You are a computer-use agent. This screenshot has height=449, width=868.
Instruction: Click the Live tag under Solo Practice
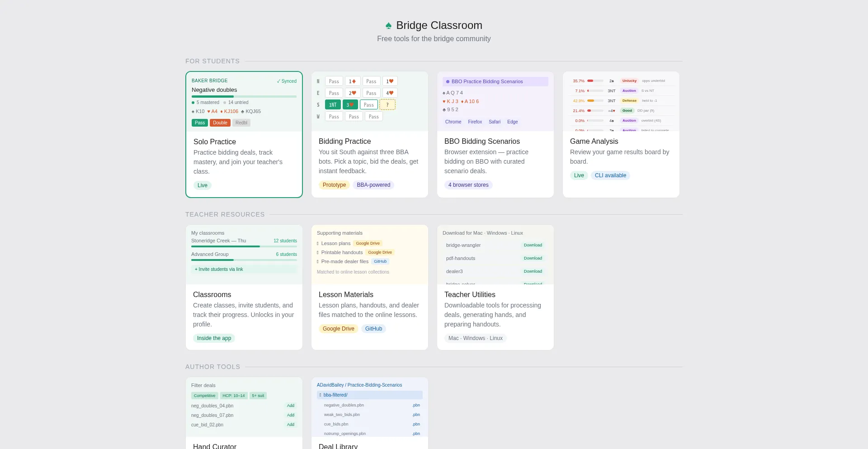coord(203,185)
